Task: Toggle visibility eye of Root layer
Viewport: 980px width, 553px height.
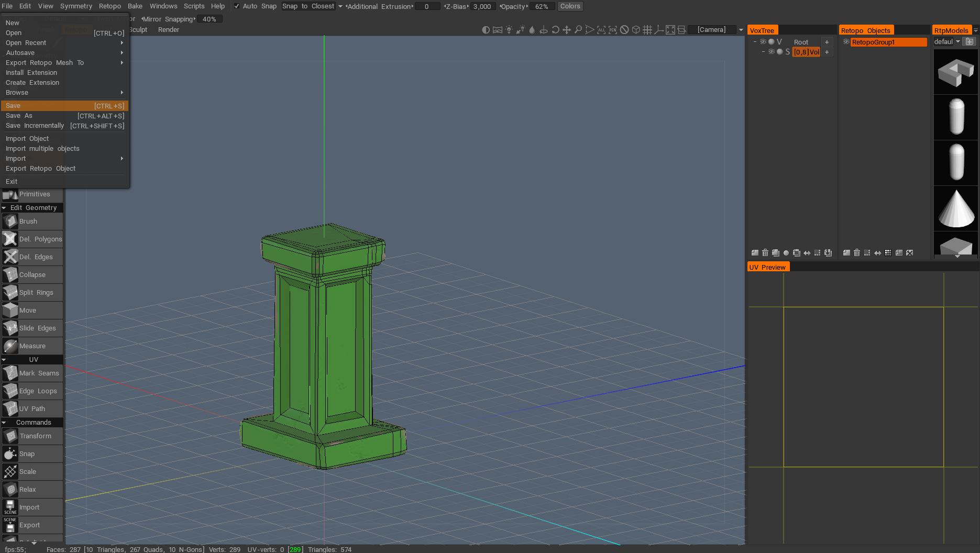Action: [763, 42]
